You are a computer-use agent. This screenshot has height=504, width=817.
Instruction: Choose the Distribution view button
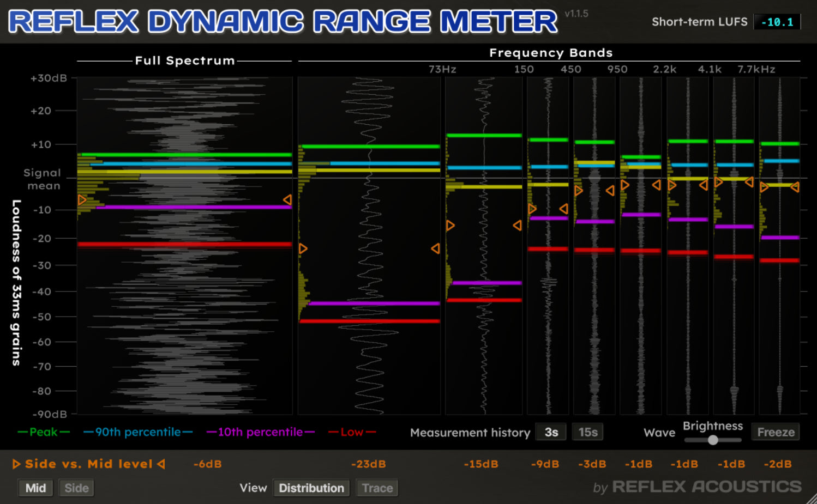tap(311, 488)
